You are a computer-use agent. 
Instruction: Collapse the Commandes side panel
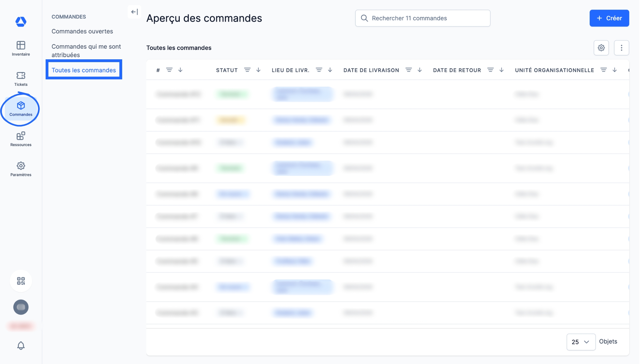(x=134, y=12)
